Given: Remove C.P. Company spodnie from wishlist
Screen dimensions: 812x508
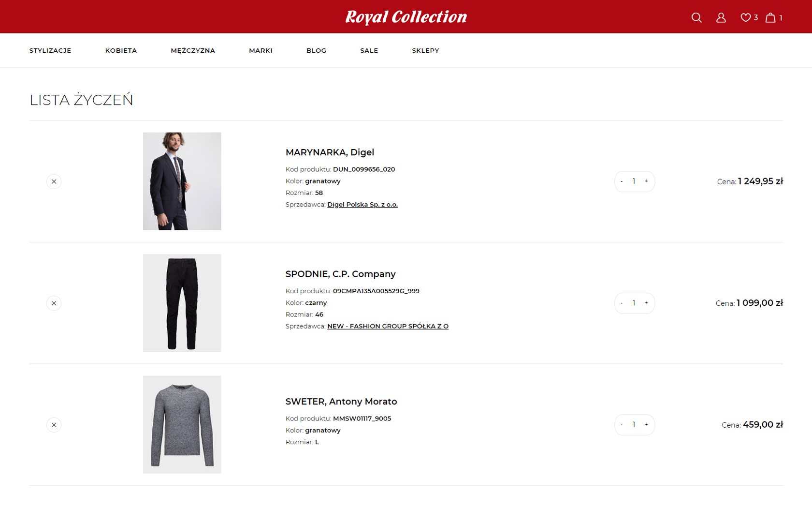Looking at the screenshot, I should [x=54, y=303].
